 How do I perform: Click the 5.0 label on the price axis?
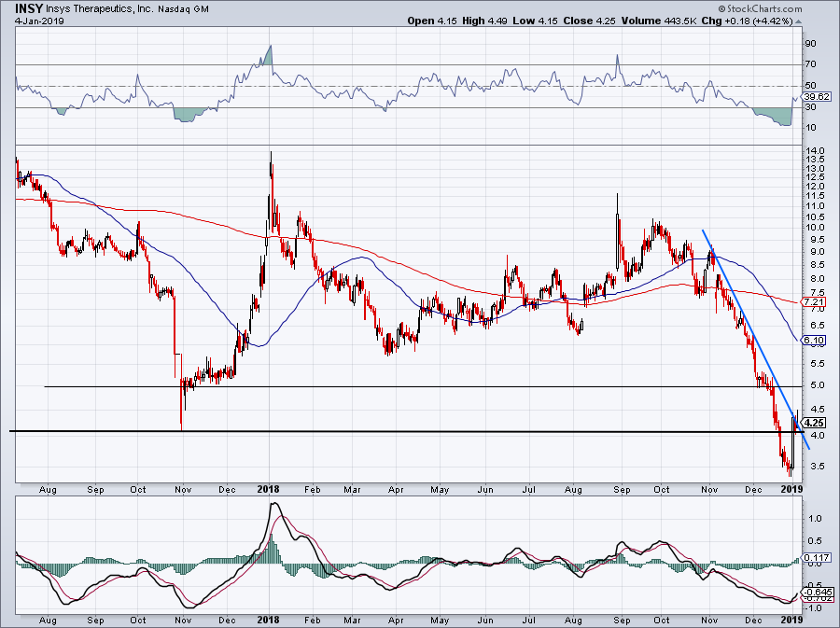pos(817,385)
